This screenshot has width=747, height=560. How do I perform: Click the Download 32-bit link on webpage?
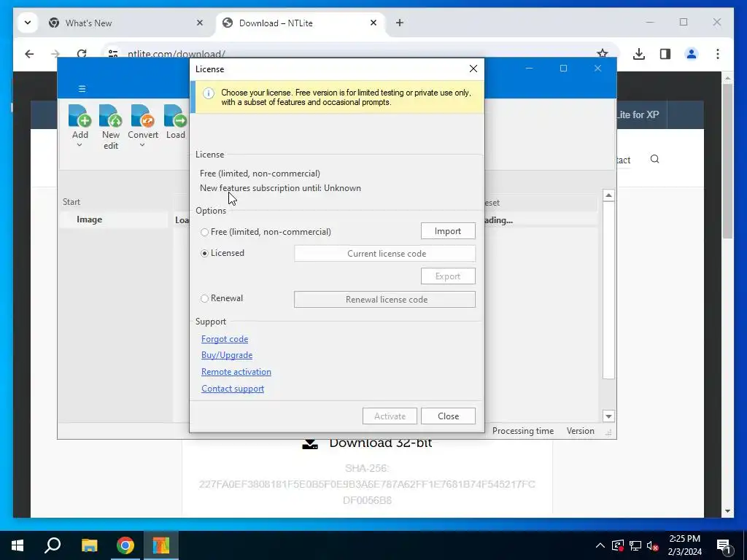(367, 443)
